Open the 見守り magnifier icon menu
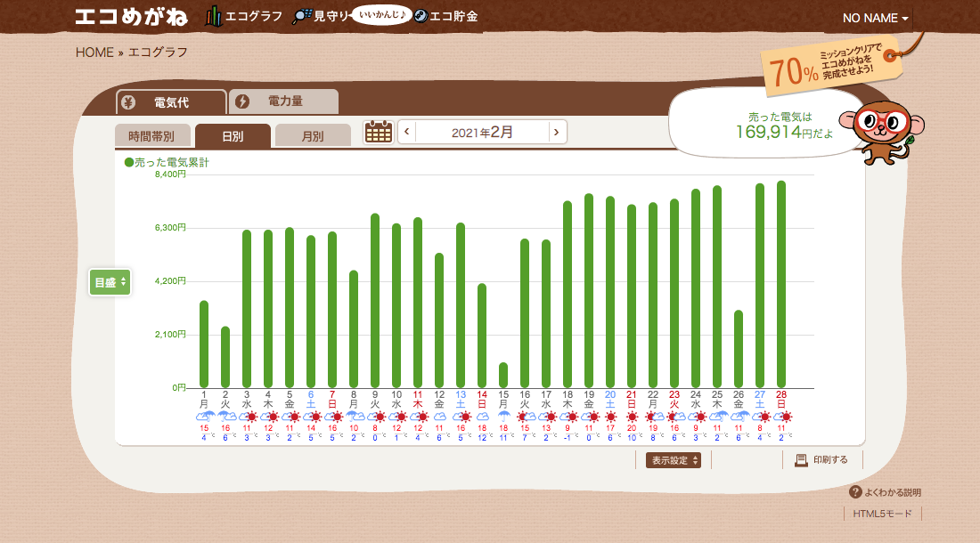Screen dimensions: 980x543 (302, 16)
